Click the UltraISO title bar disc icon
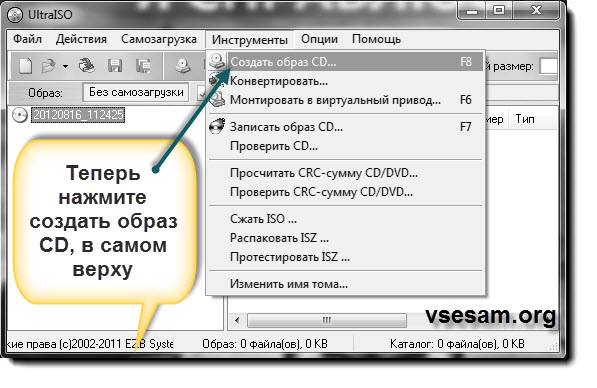 click(x=15, y=14)
